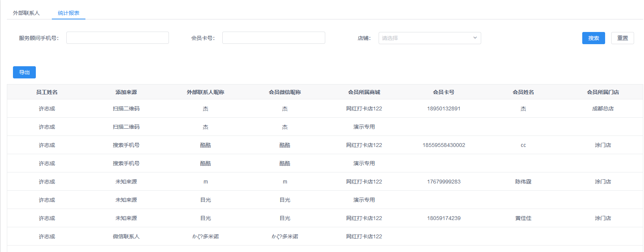Click card number 18559558430002 cell
Screen dimensions: 644x252
click(x=443, y=145)
